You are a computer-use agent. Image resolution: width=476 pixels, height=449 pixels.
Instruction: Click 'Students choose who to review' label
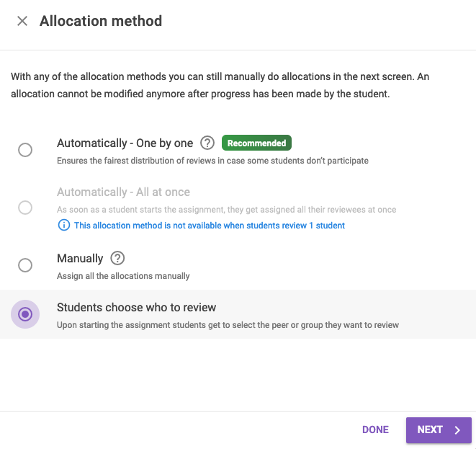click(x=137, y=307)
